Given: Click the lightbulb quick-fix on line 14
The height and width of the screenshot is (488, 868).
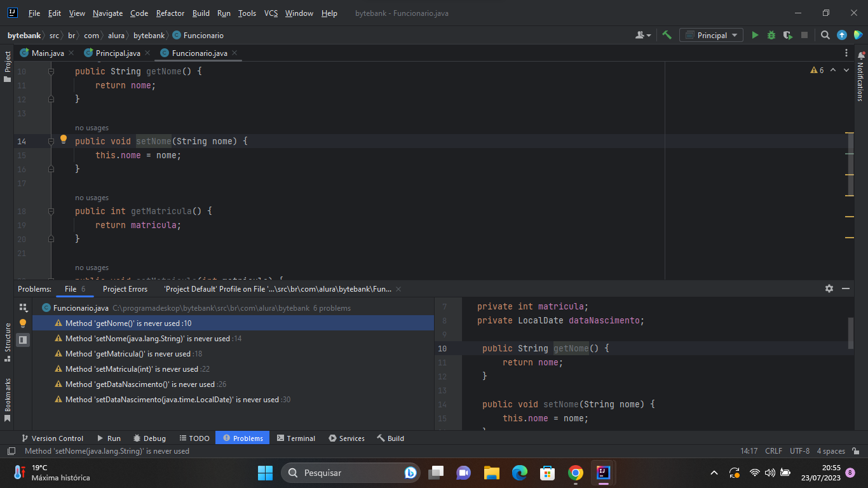Looking at the screenshot, I should point(64,140).
